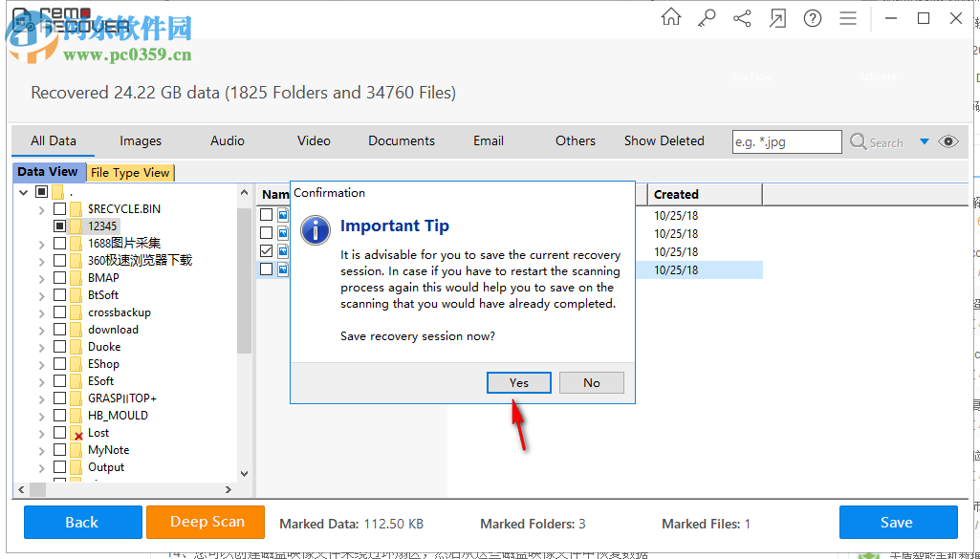Toggle the root folder checkbox
The image size is (980, 559).
(x=41, y=192)
